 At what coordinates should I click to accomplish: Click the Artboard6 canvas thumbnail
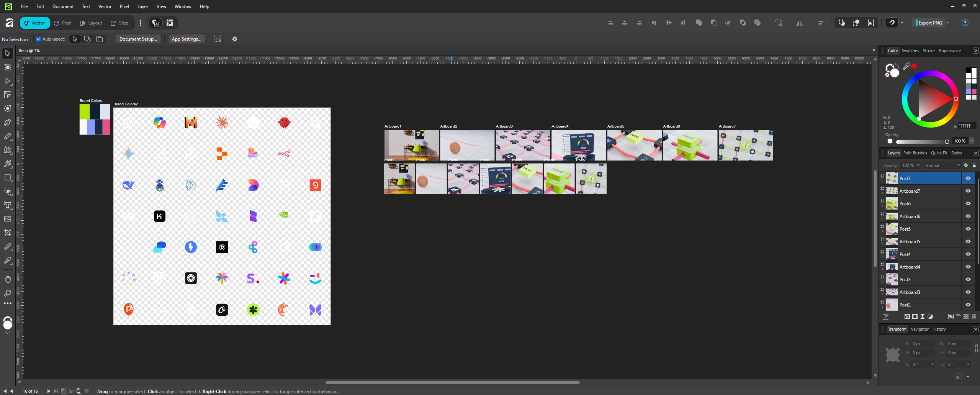point(690,145)
